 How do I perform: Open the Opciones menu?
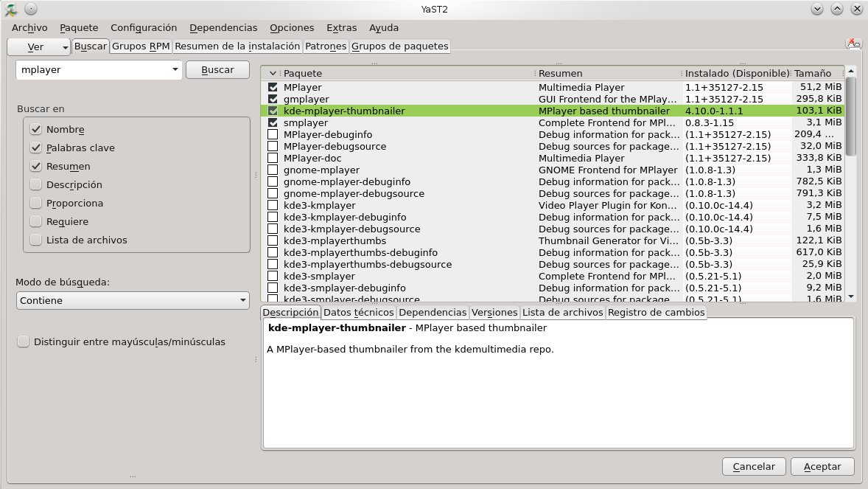(292, 28)
